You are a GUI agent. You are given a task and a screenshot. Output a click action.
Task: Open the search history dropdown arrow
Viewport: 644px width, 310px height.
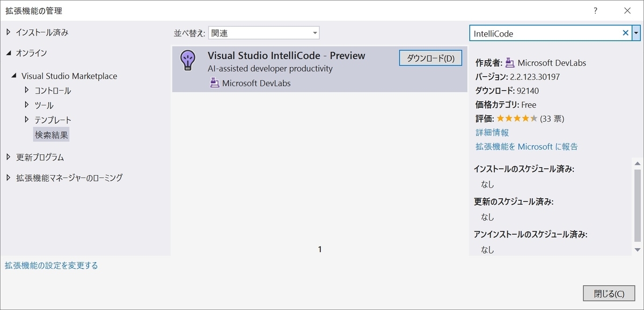(637, 33)
